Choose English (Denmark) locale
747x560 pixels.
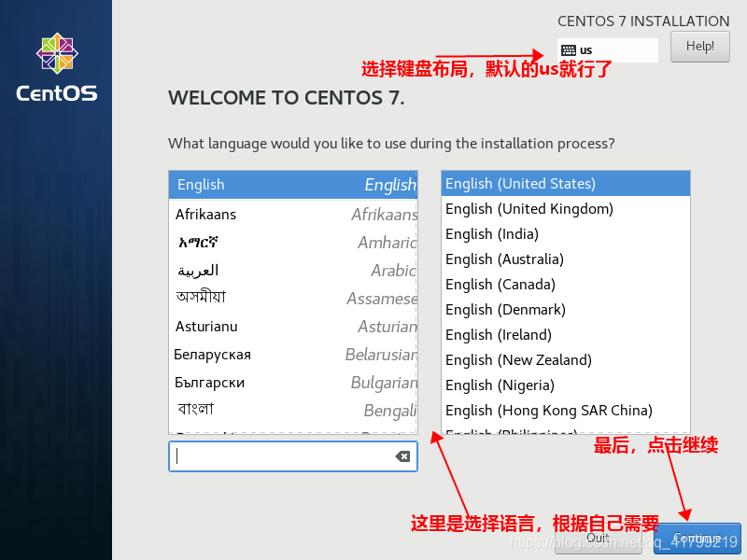click(566, 310)
